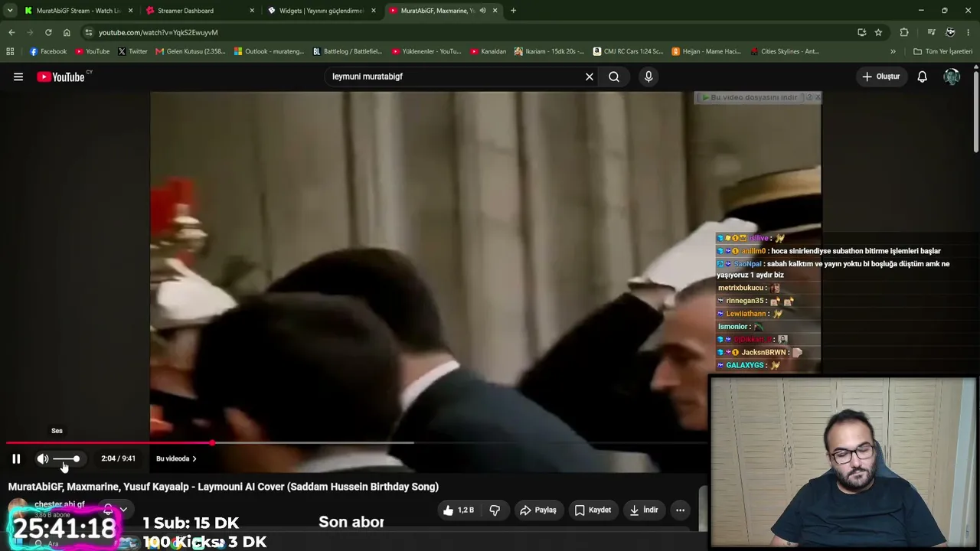Go back in browser history
The height and width of the screenshot is (551, 980).
pyautogui.click(x=11, y=32)
